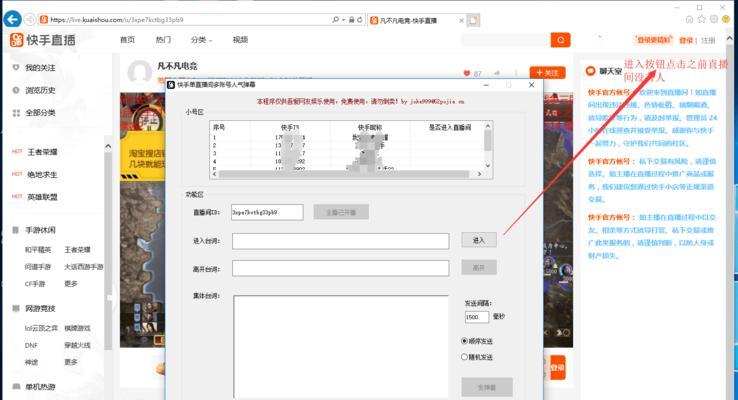
Task: Open favorites via the star icon
Action: 702,19
